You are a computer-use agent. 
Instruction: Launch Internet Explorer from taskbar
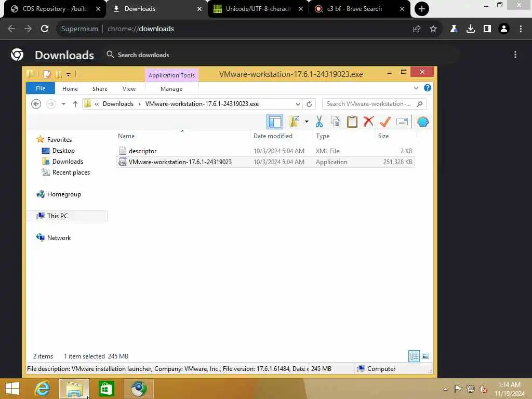(x=43, y=389)
